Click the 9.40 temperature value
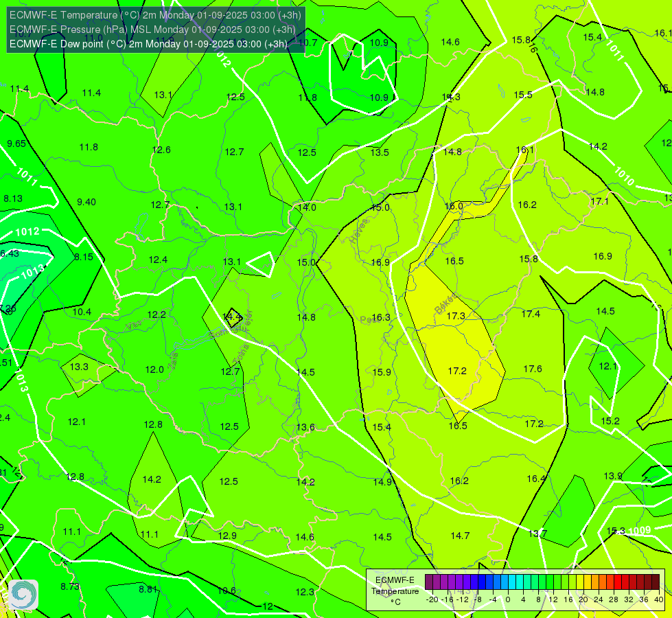The image size is (672, 618). click(86, 202)
